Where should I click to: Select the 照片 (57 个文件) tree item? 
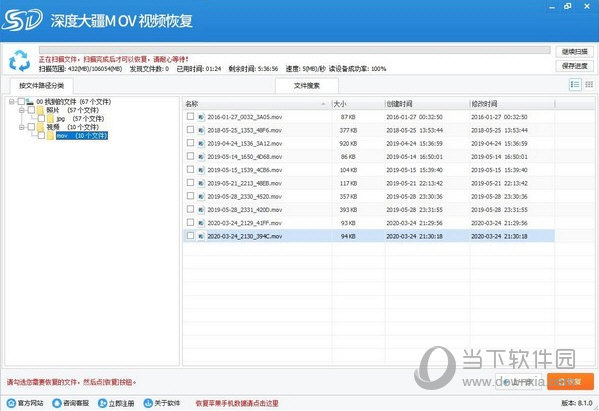72,110
